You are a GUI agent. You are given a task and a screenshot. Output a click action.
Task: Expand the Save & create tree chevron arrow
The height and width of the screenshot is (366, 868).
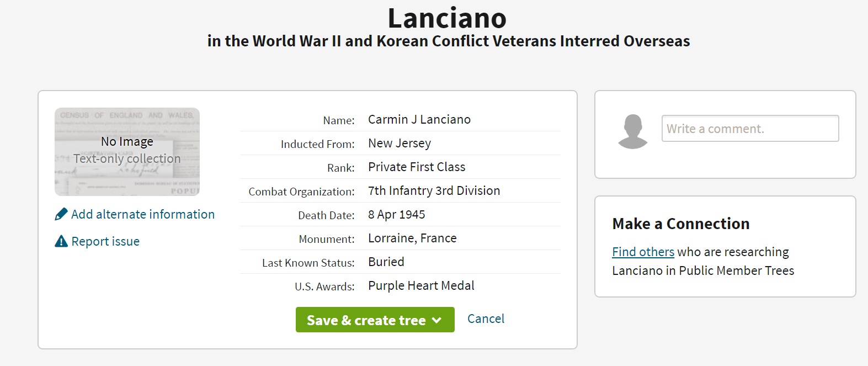coord(437,320)
